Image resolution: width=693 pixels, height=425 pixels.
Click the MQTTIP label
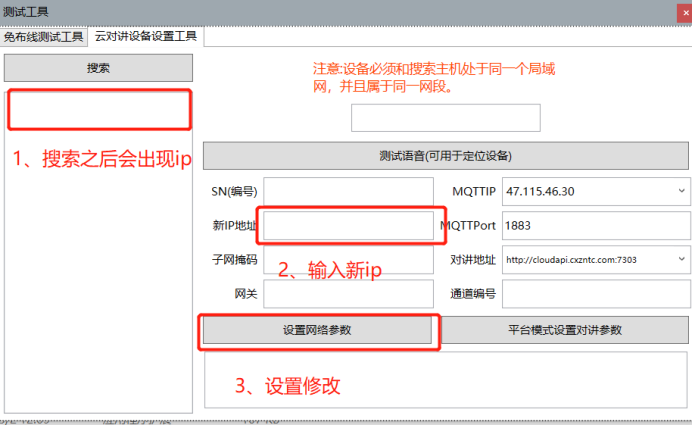[474, 191]
